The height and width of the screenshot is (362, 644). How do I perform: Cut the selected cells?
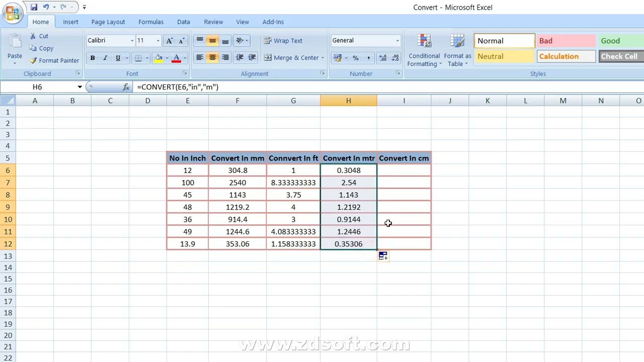coord(39,36)
